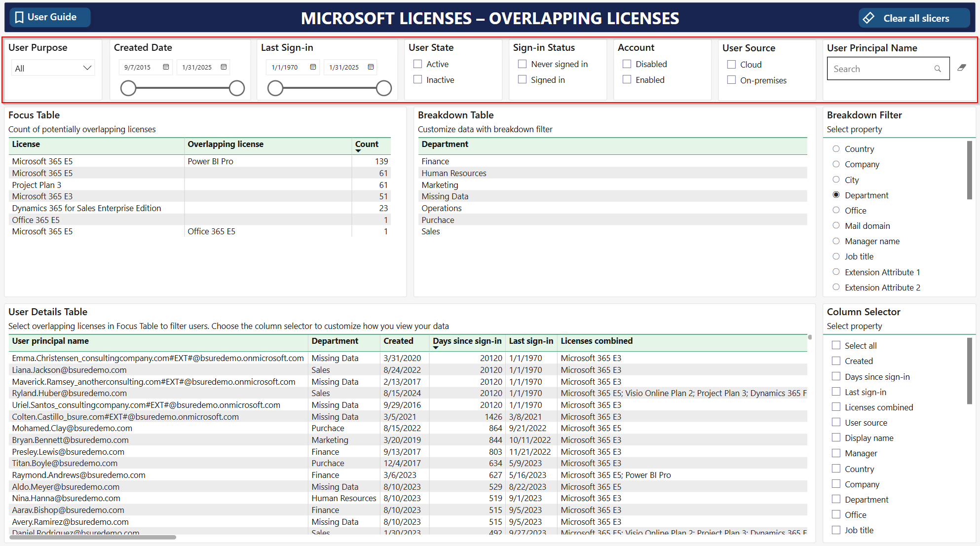Select the Power BI Pro overlapping license row
The image size is (980, 546).
coord(211,161)
